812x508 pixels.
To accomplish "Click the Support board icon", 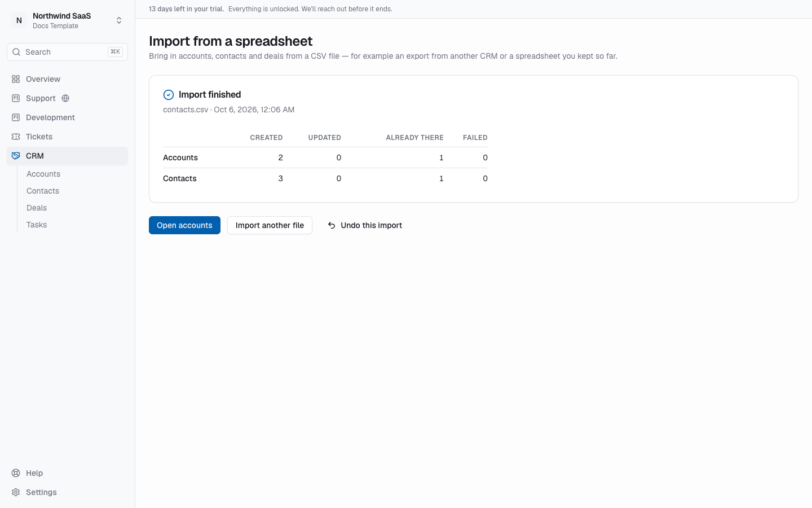I will (x=16, y=98).
